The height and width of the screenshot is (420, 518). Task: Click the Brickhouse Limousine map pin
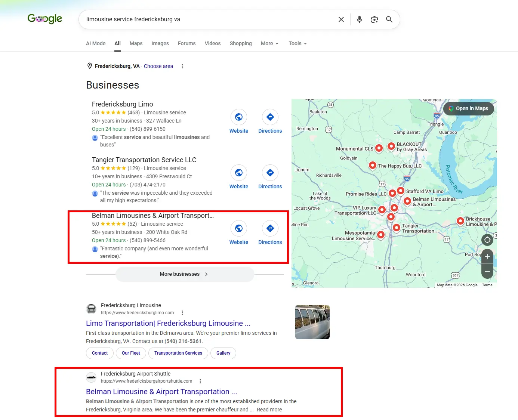click(x=460, y=221)
